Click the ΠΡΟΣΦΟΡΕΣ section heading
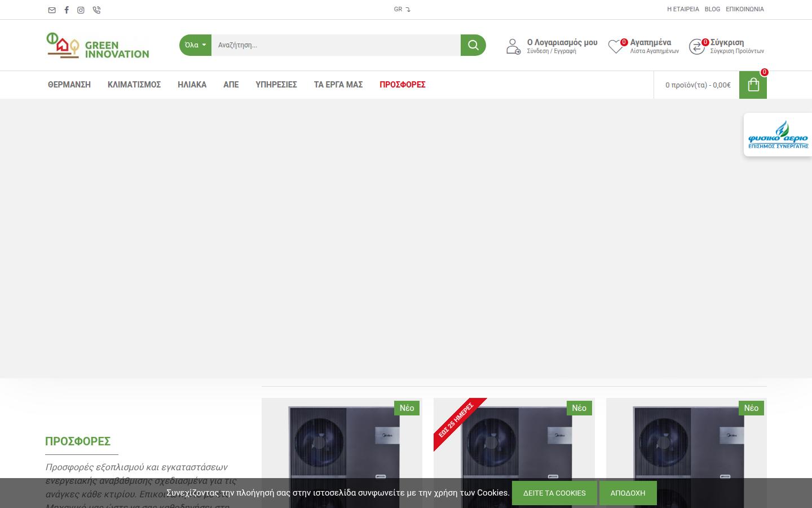812x508 pixels. pos(78,441)
